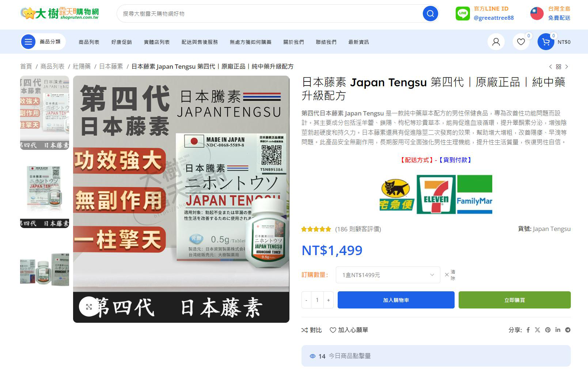
Task: Open the green LINE app icon
Action: point(463,14)
